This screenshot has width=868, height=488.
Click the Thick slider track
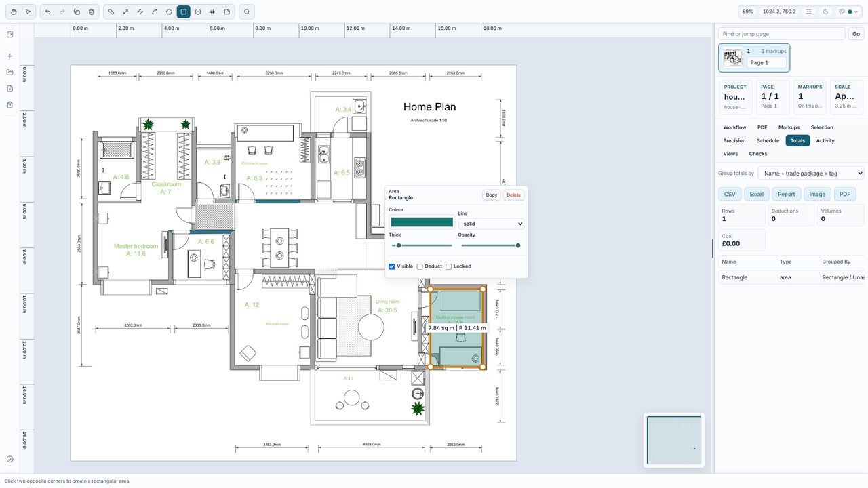point(422,245)
